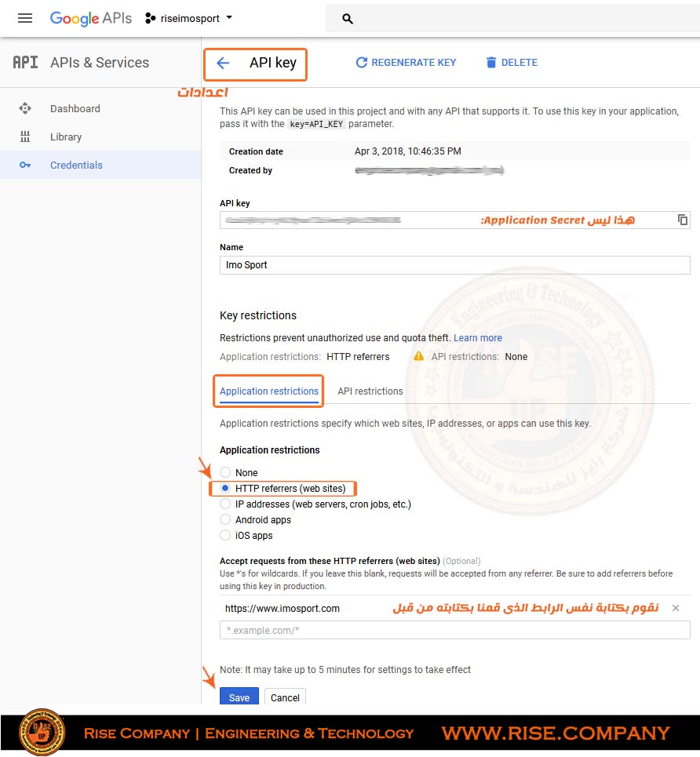Switch to the Application restrictions tab

tap(269, 391)
